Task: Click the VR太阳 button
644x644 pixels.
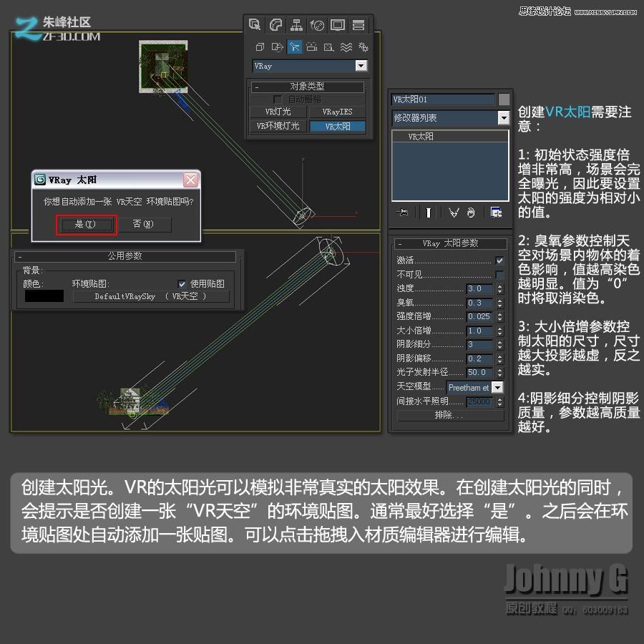Action: 337,126
